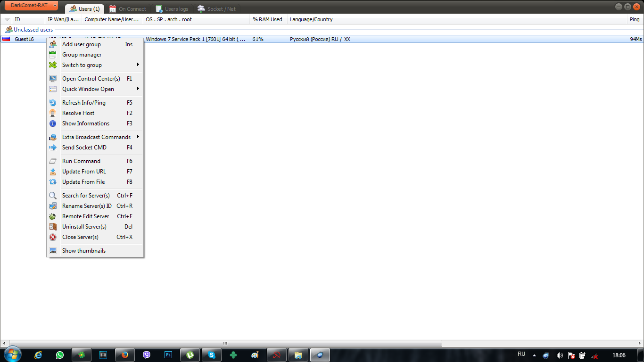
Task: Click the Update From URL download icon
Action: 53,172
